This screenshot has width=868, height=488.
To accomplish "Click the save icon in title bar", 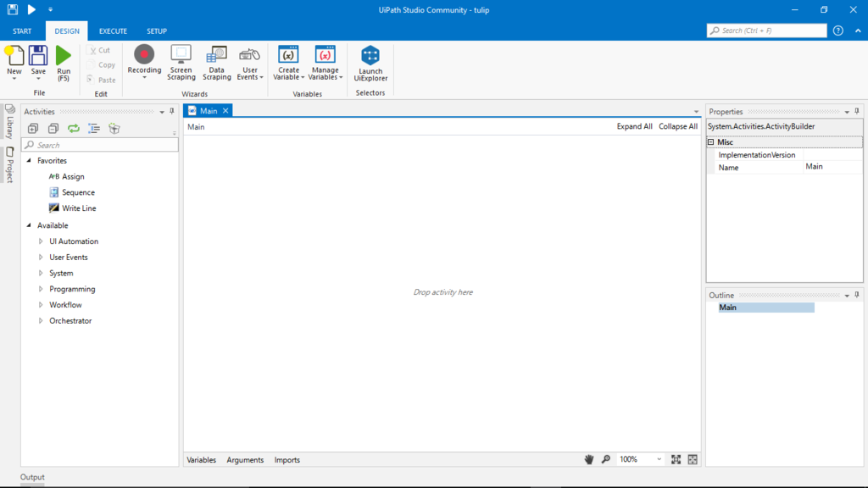I will coord(12,9).
